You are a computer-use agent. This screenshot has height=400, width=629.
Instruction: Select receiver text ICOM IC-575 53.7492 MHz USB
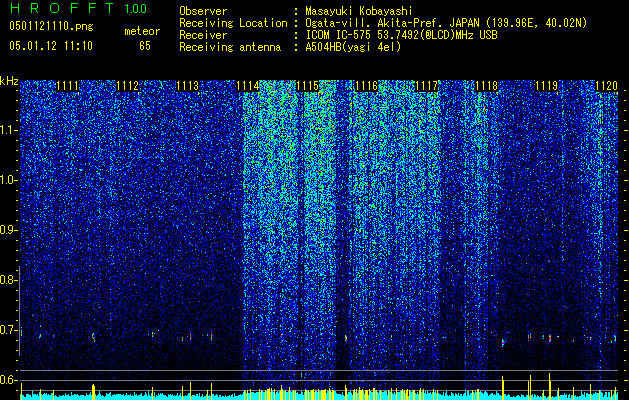pyautogui.click(x=401, y=35)
